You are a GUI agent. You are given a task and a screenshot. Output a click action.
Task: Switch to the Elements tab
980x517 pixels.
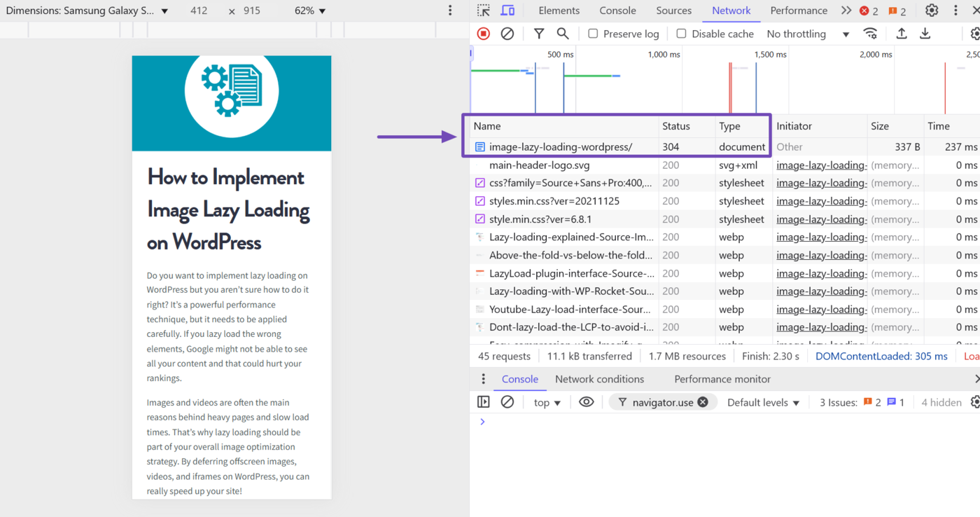click(559, 11)
